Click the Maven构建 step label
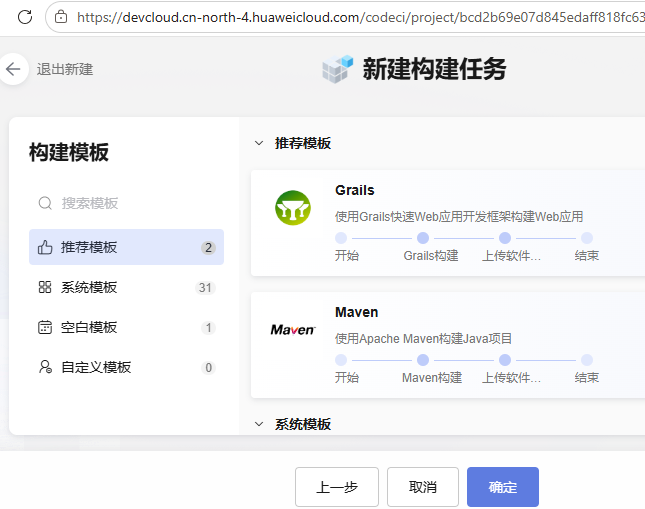This screenshot has width=645, height=509. 432,378
